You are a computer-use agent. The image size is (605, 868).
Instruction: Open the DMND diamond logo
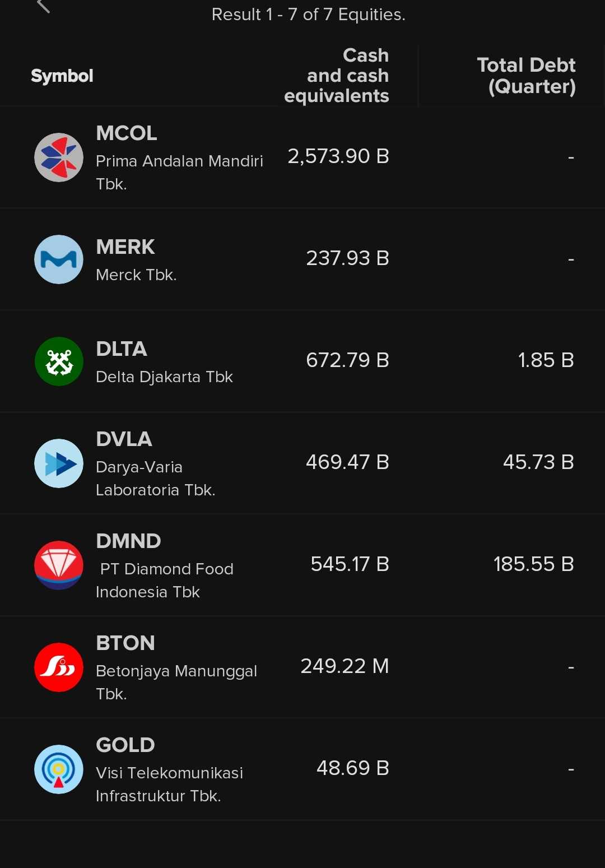point(59,565)
